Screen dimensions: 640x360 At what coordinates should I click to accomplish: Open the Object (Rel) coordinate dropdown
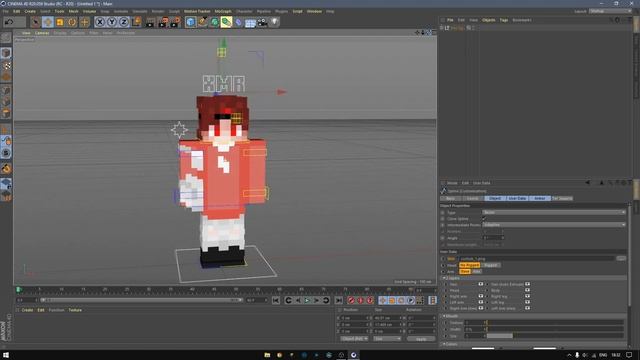[x=354, y=339]
